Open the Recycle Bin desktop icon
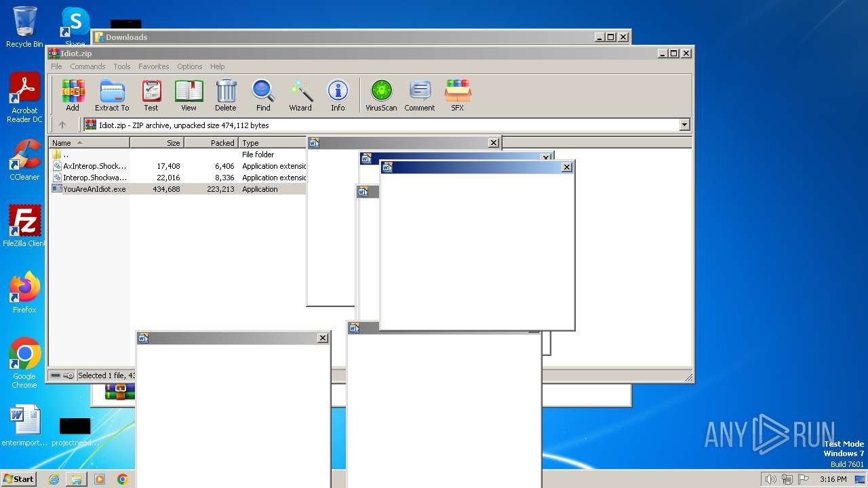The height and width of the screenshot is (488, 868). (24, 27)
